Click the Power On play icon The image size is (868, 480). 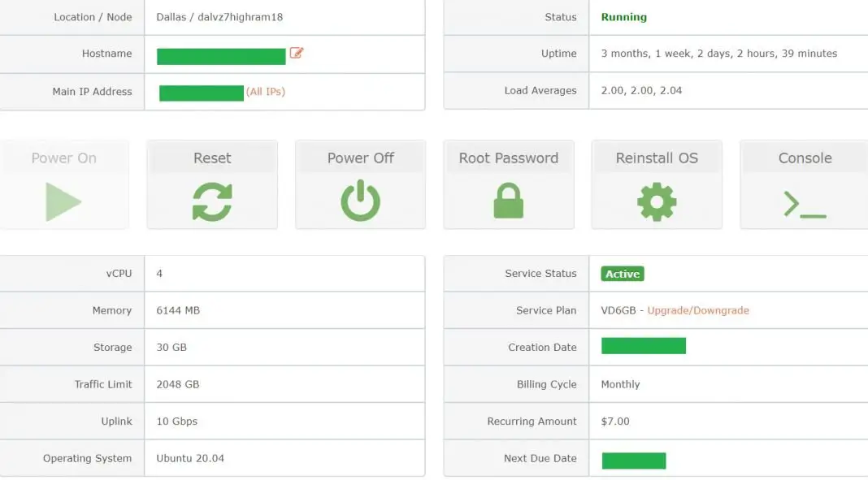64,201
